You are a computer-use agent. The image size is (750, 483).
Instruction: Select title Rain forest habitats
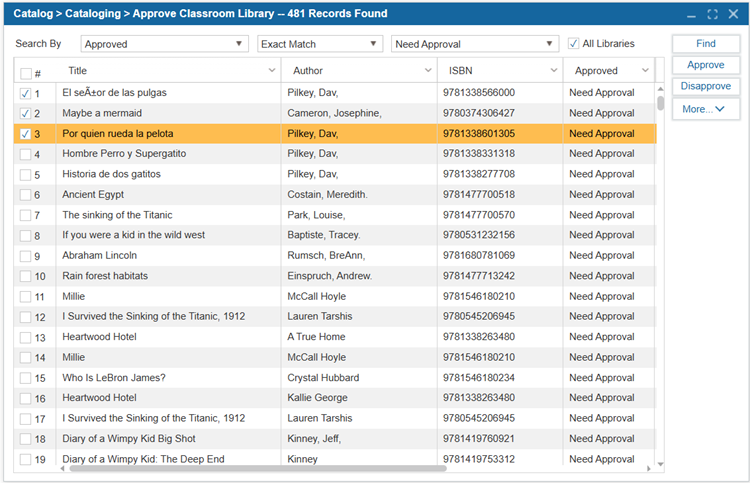pyautogui.click(x=105, y=276)
